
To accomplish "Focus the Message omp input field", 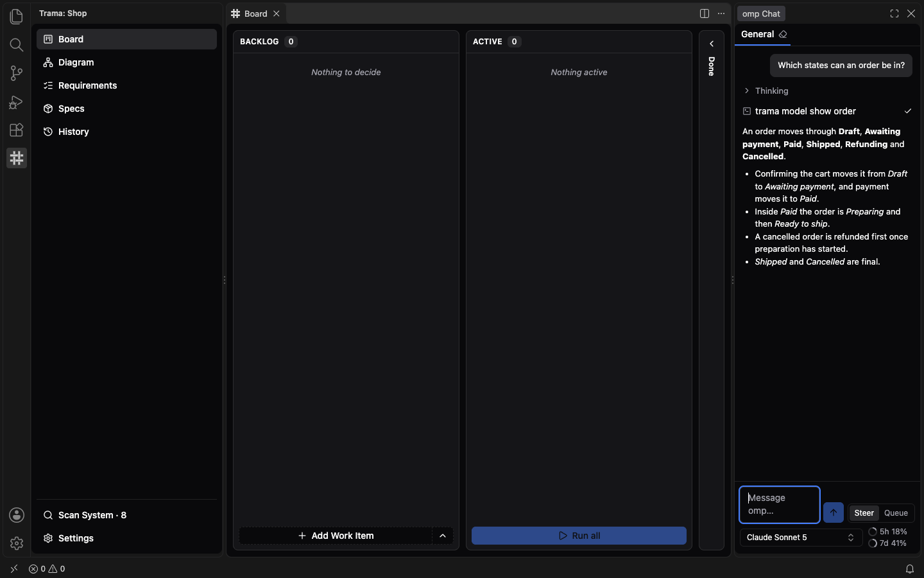I will click(780, 505).
